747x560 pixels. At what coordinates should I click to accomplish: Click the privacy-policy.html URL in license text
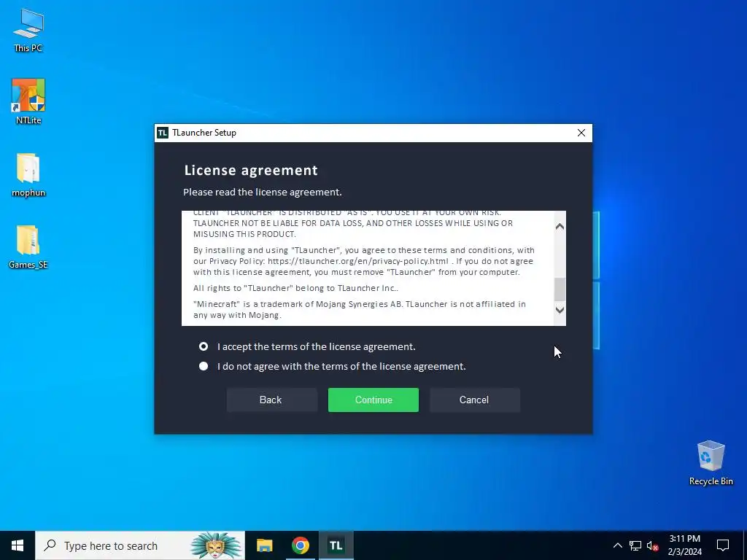[x=358, y=261]
